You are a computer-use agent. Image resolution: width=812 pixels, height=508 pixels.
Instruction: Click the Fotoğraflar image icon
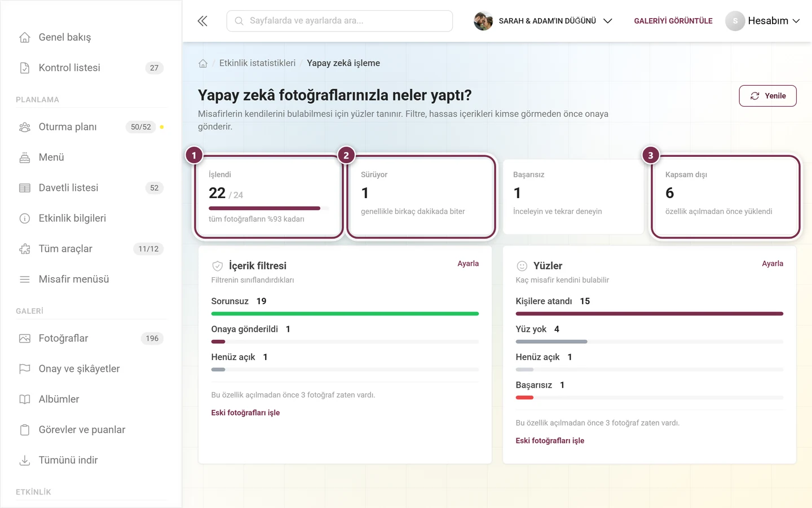coord(25,339)
